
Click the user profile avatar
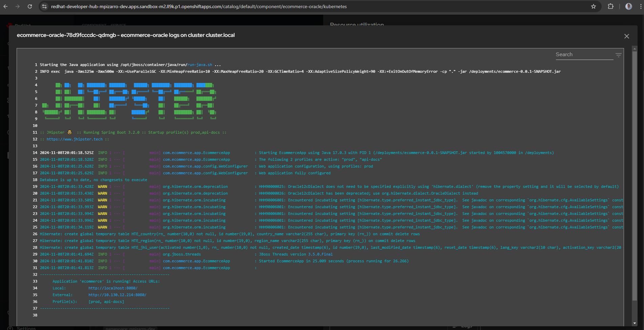point(628,6)
